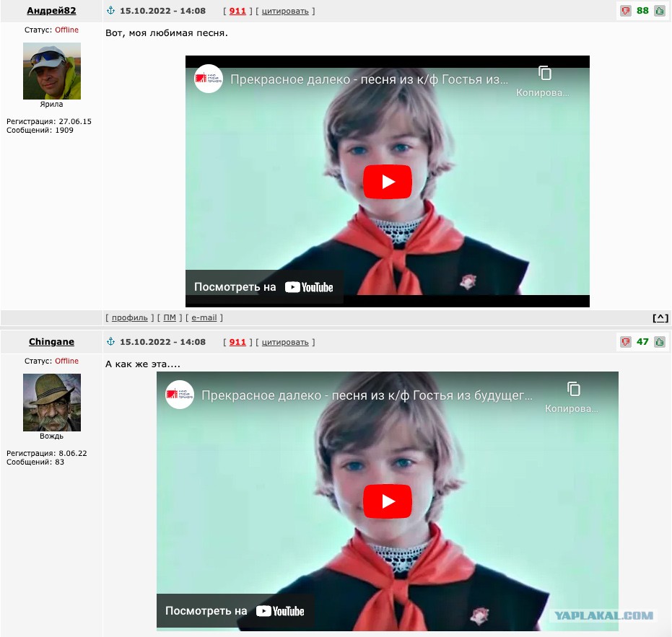Click the anchor permalink icon in Chingane's post
Viewport: 672px width, 637px height.
point(110,341)
